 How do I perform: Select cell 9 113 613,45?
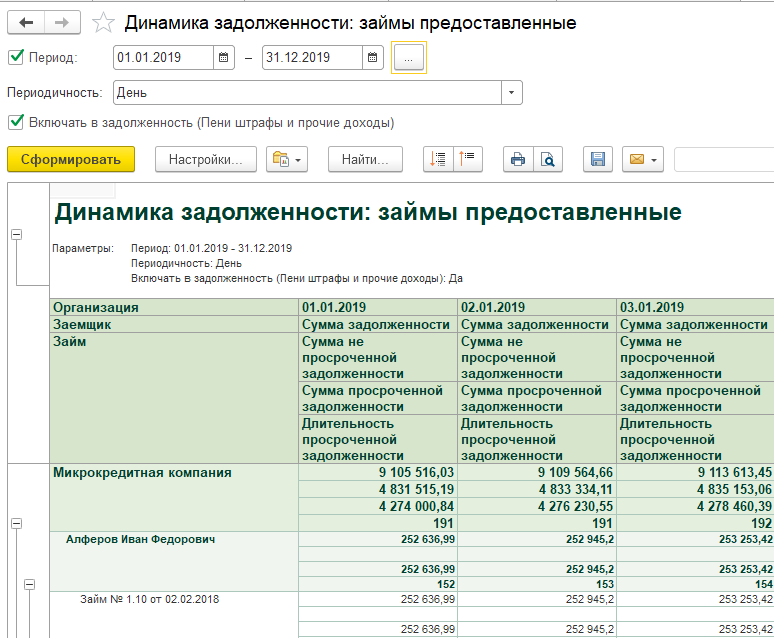pos(696,472)
